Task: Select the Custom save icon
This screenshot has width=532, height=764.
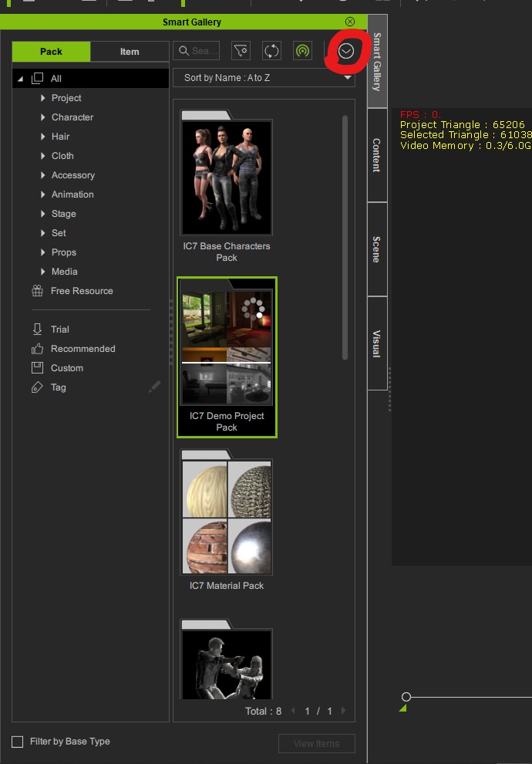Action: (x=37, y=368)
